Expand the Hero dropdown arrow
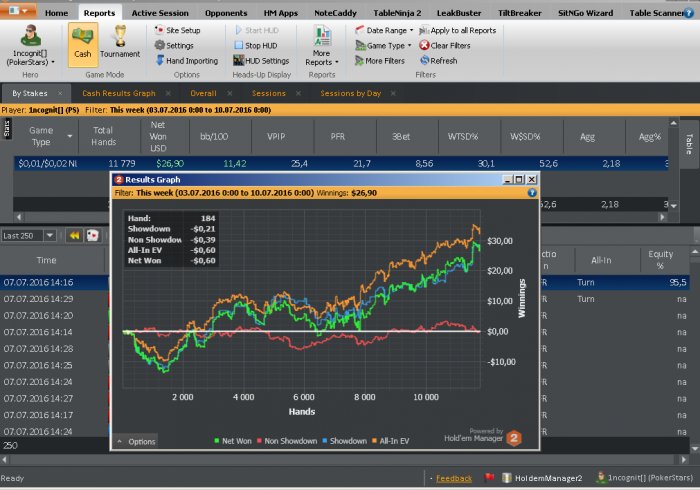700x490 pixels. tap(53, 62)
